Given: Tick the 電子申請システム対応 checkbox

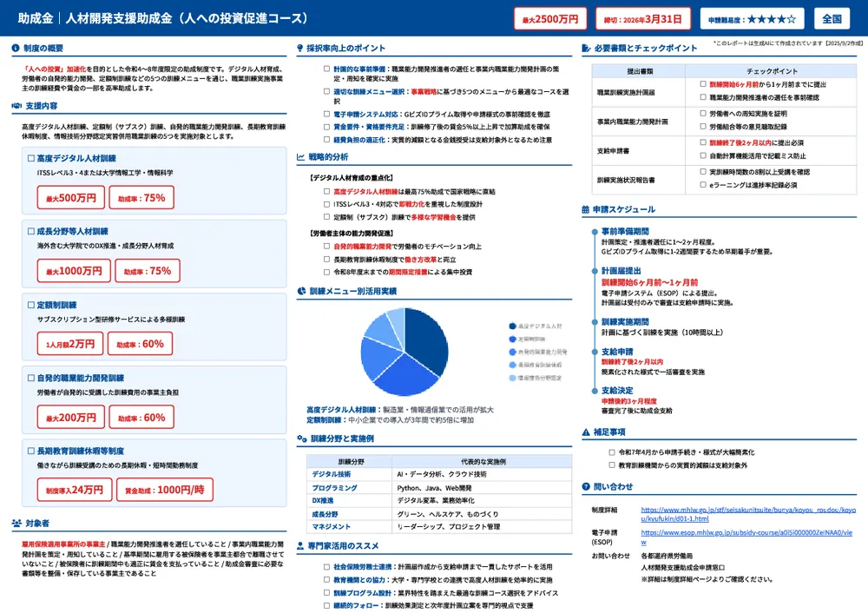Looking at the screenshot, I should pyautogui.click(x=326, y=114).
